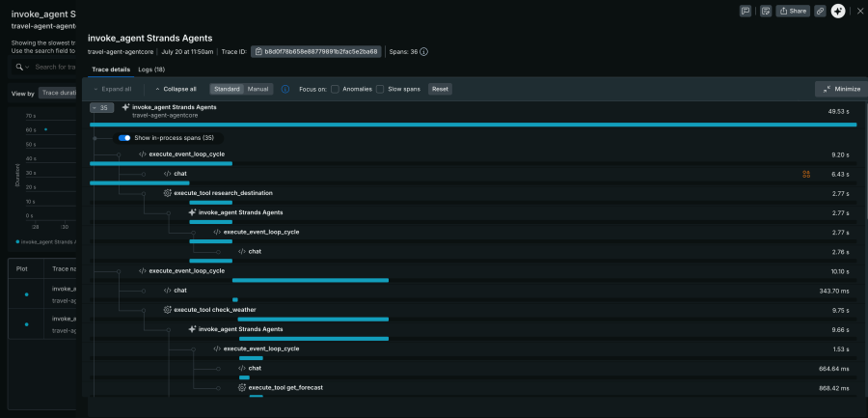
Task: Select the Manual view mode
Action: click(258, 89)
